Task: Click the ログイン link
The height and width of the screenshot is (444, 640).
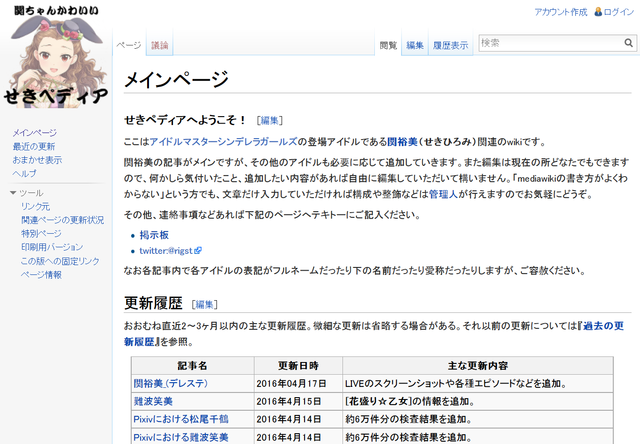Action: [x=618, y=12]
